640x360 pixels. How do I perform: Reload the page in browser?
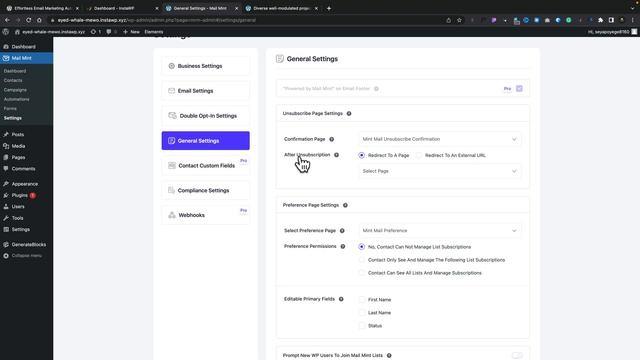tap(29, 20)
